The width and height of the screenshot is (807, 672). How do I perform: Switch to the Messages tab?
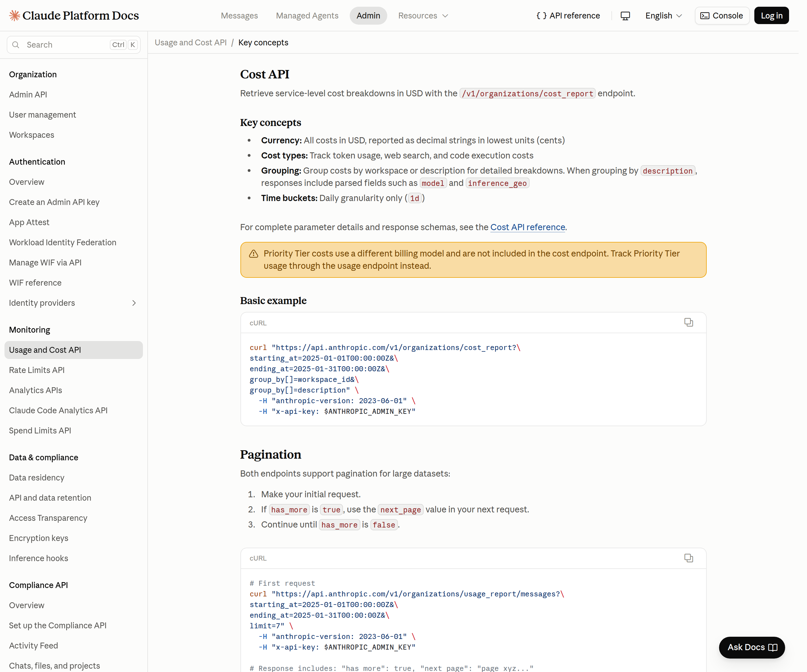[x=242, y=16]
